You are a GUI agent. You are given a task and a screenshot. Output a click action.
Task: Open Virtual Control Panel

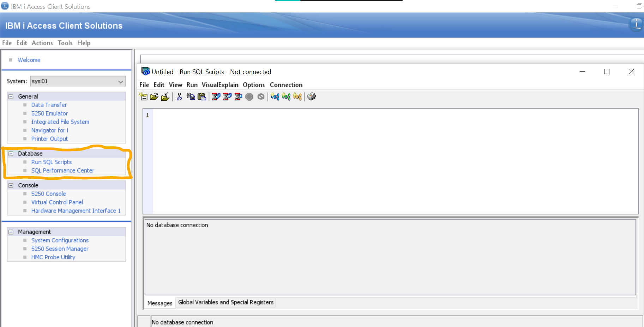[57, 202]
